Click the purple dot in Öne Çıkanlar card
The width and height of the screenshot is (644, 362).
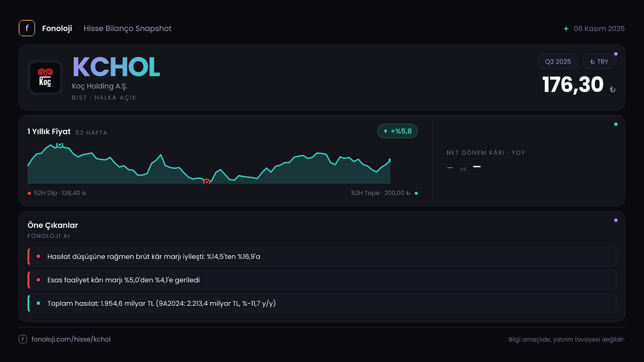(x=616, y=220)
